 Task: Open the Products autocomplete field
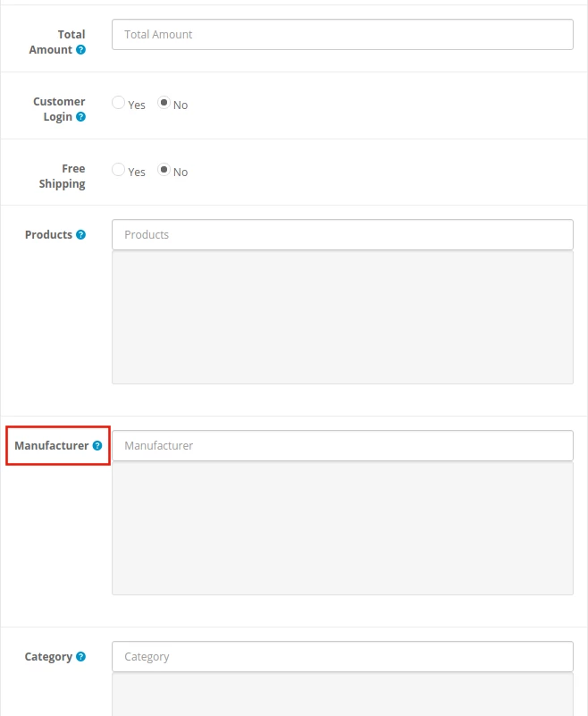click(342, 235)
